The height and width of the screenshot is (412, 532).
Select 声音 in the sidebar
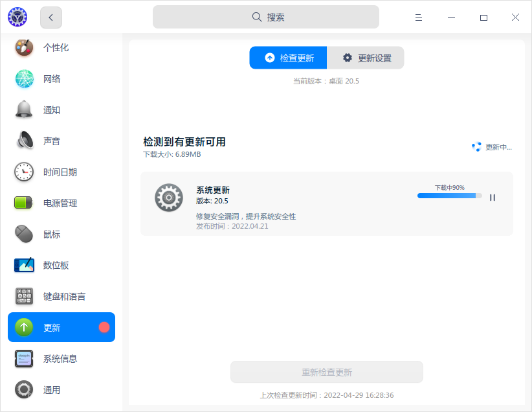tap(61, 141)
